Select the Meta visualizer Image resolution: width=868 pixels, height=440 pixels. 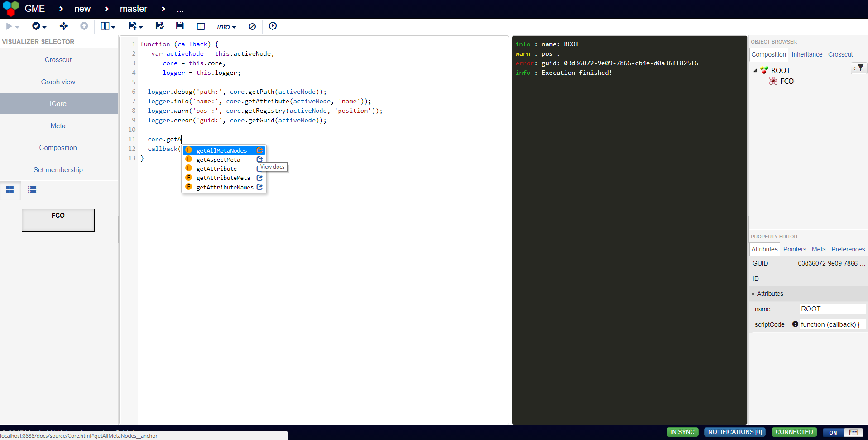pos(58,126)
